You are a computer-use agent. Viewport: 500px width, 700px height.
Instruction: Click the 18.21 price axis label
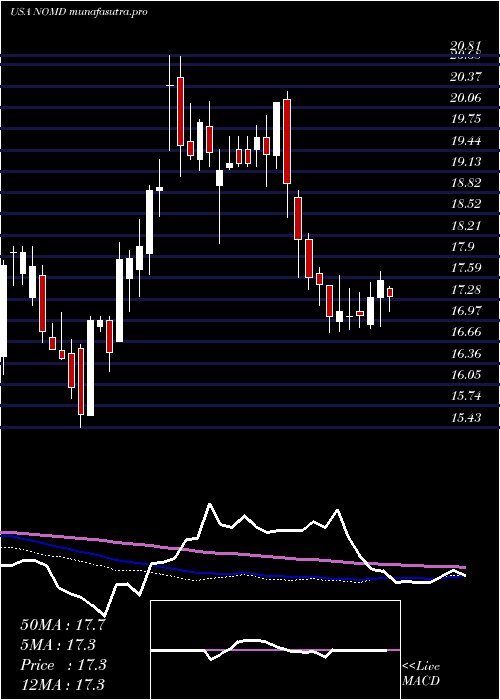click(466, 226)
